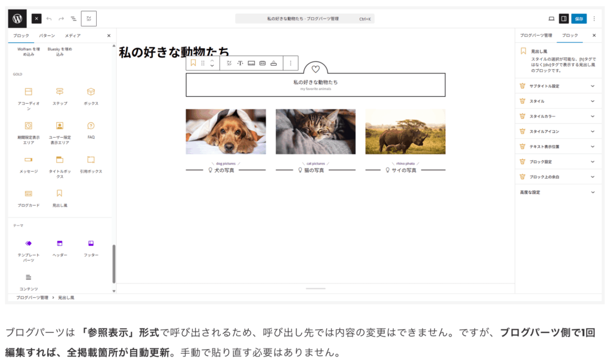This screenshot has height=364, width=611.
Task: Click the rhino photo thumbnail
Action: (x=405, y=131)
